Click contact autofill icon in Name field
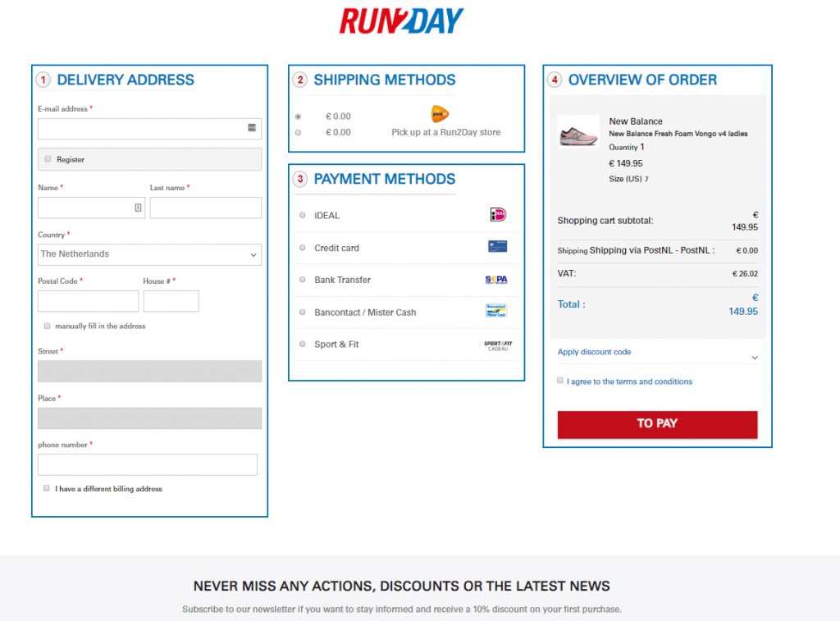Image resolution: width=840 pixels, height=621 pixels. (x=138, y=208)
